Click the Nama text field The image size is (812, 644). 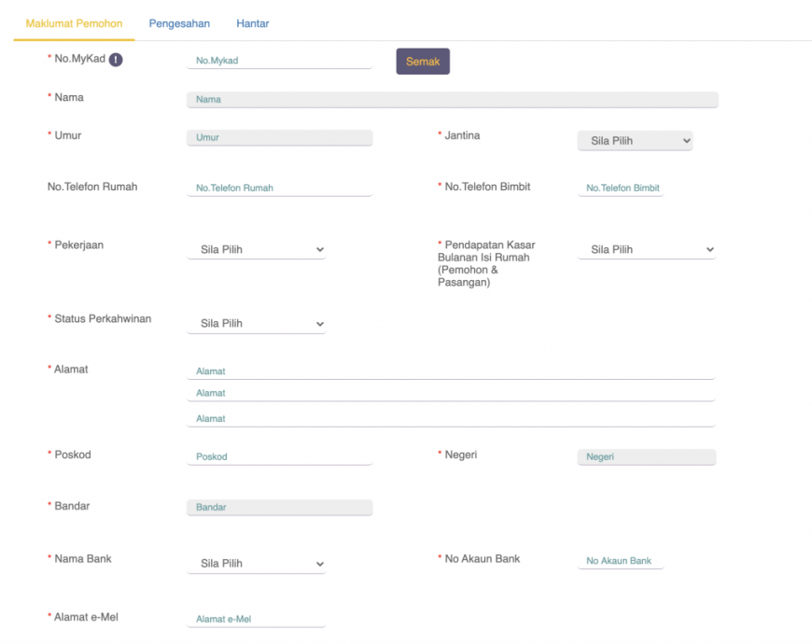tap(452, 99)
